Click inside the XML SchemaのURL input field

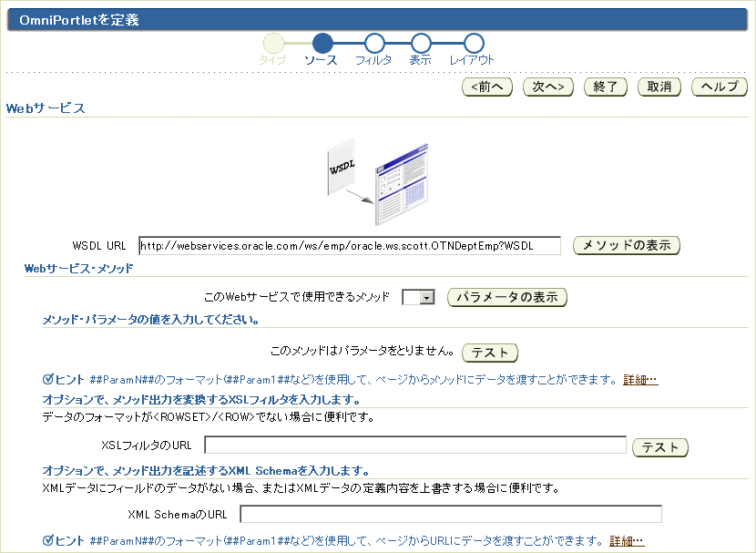(451, 513)
